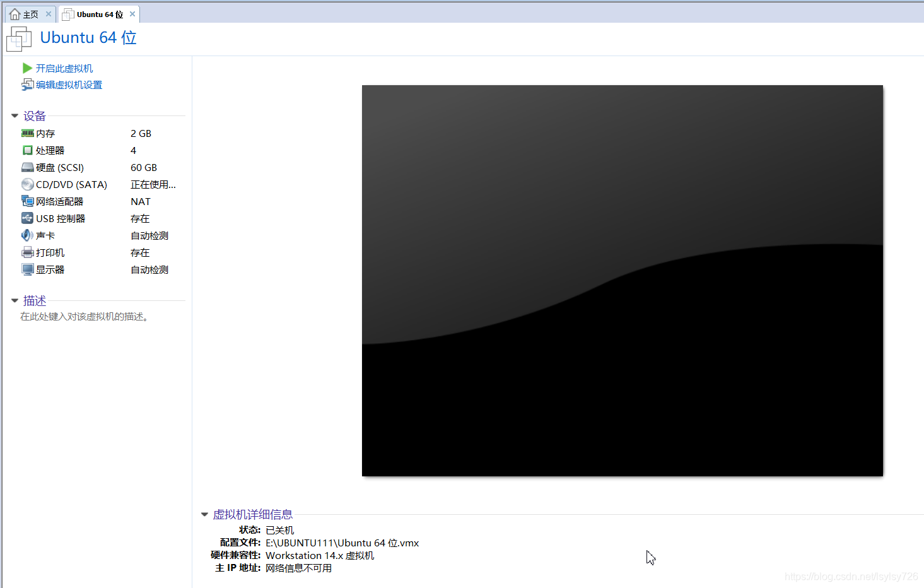This screenshot has width=924, height=588.
Task: Switch to the 主页 home tab
Action: (x=30, y=14)
